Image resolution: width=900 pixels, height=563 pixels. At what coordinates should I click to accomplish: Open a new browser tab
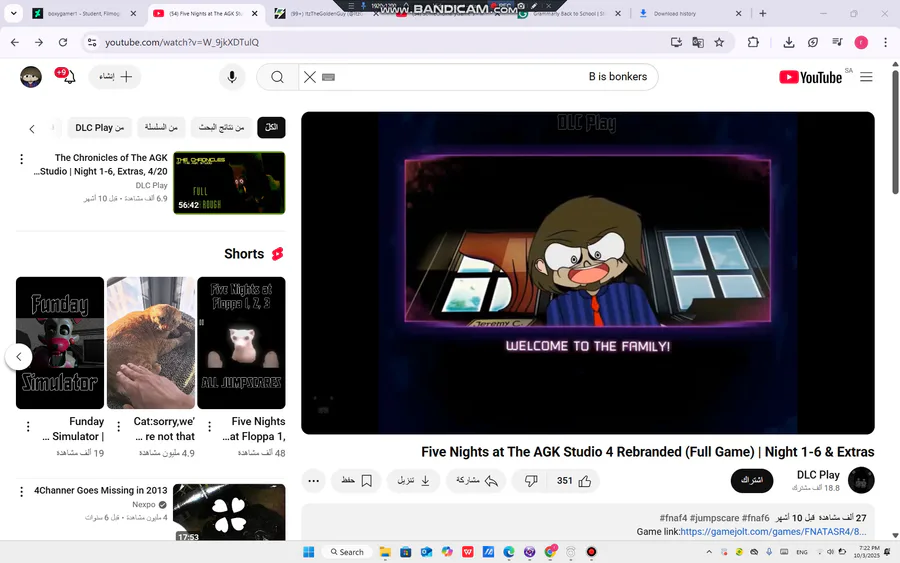763,13
